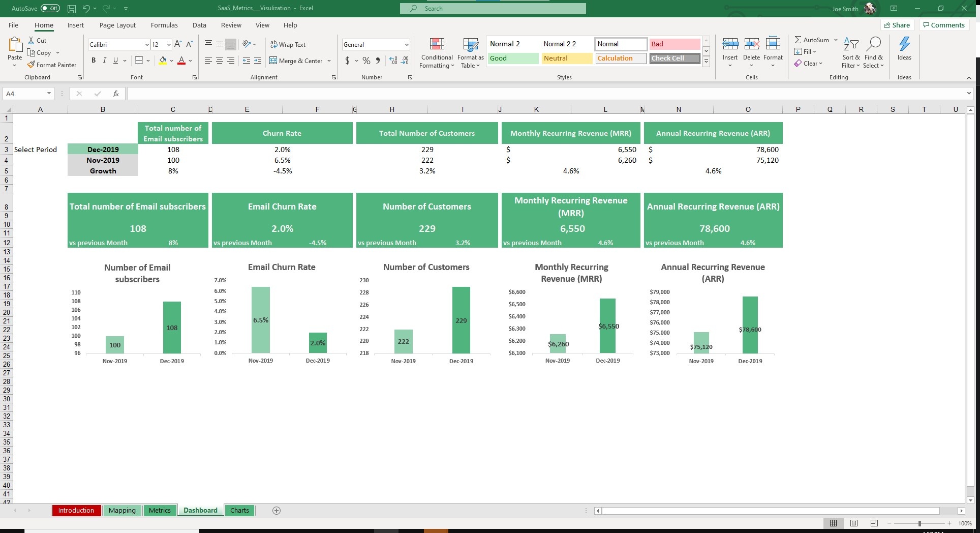Click into the Search box
The image size is (980, 533).
[493, 8]
